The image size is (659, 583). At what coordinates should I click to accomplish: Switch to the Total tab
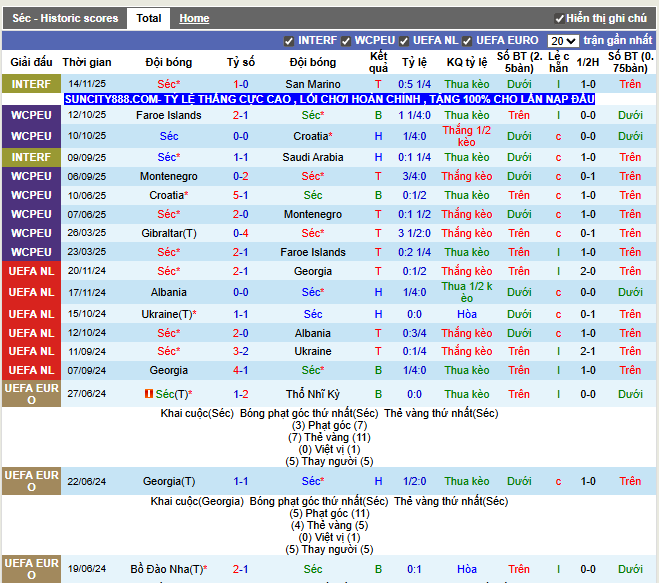[149, 18]
